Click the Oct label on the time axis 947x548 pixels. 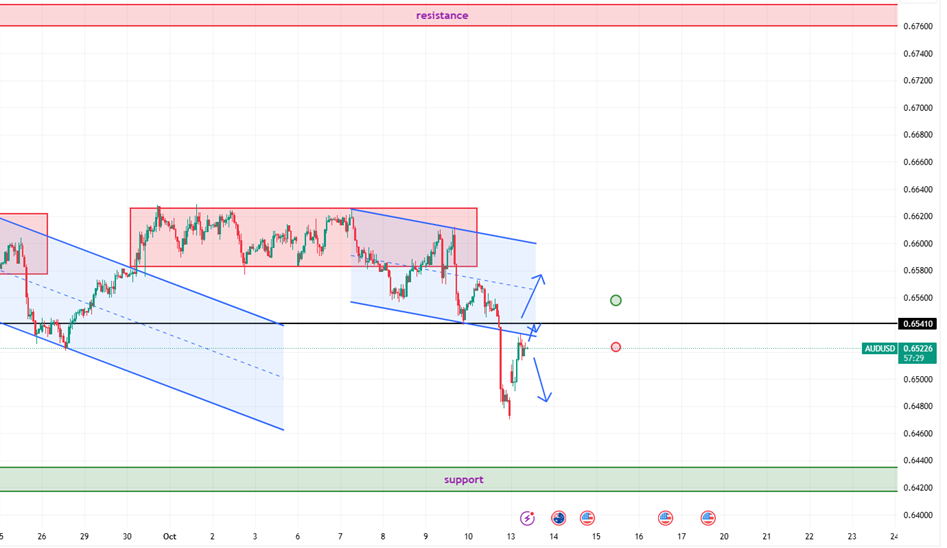(169, 536)
